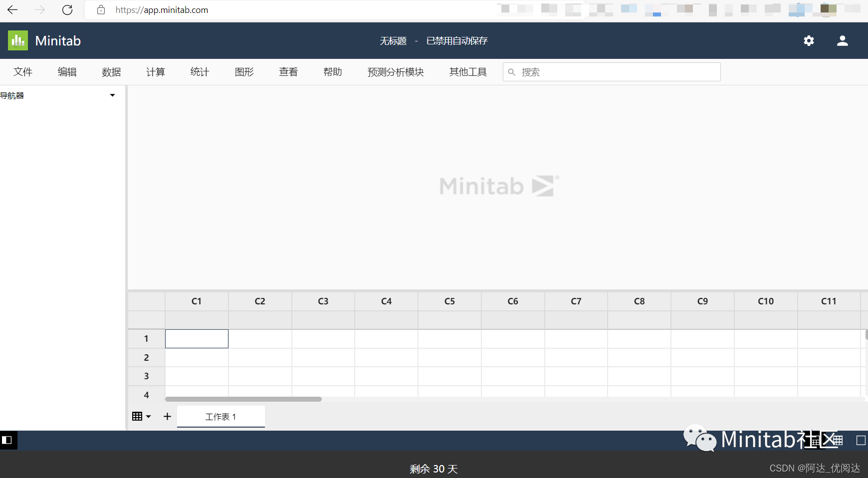Image resolution: width=868 pixels, height=478 pixels.
Task: Click the 无标题 document title
Action: (x=393, y=40)
